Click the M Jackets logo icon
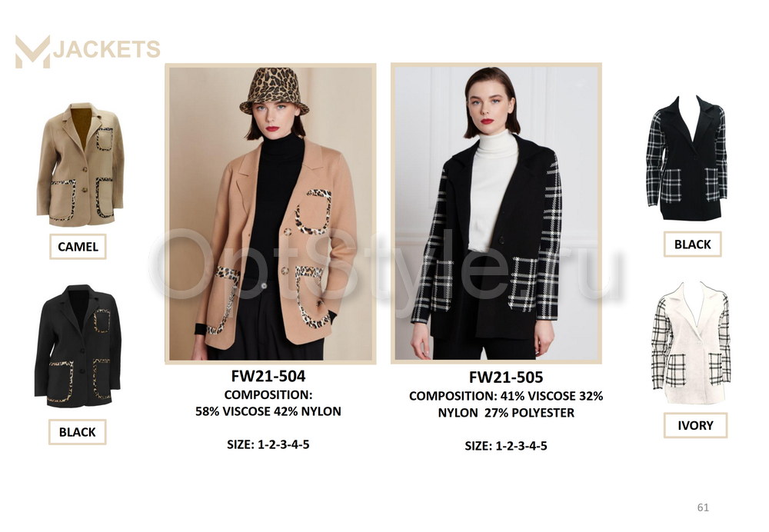The width and height of the screenshot is (769, 532). point(33,51)
